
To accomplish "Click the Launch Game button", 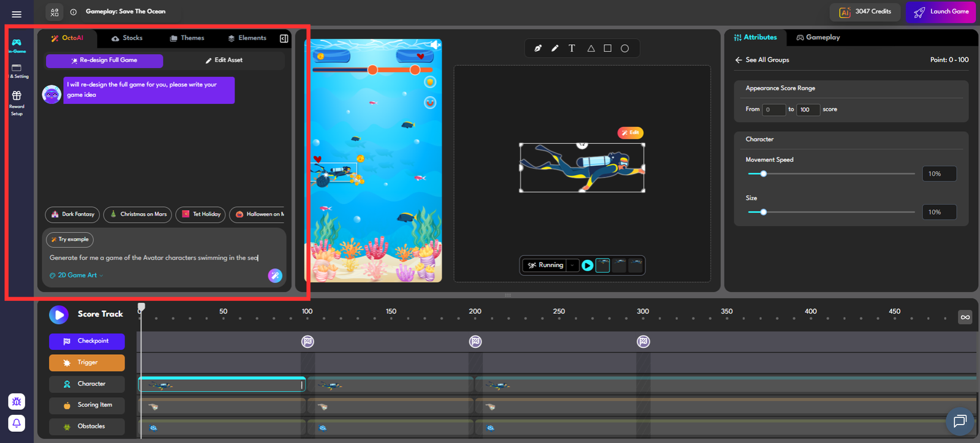I will tap(941, 12).
